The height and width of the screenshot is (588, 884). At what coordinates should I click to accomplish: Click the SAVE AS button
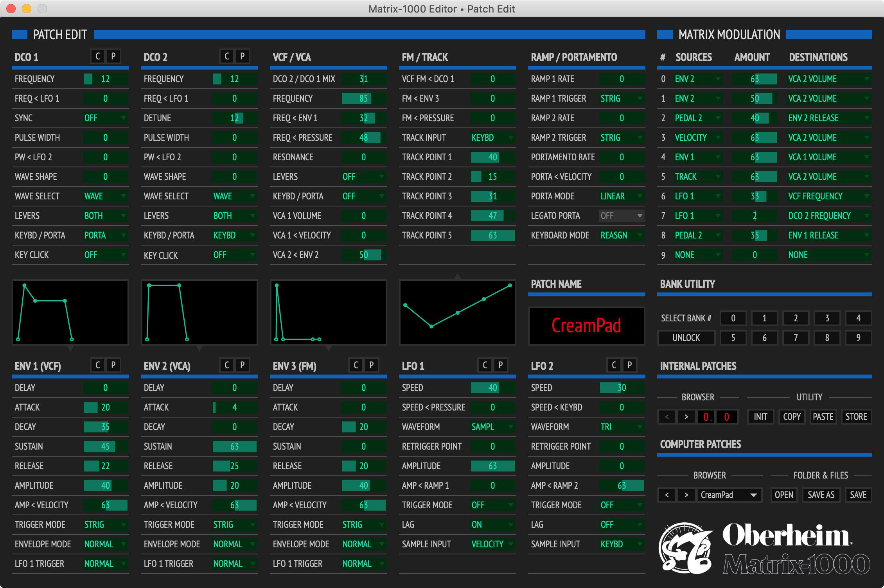[x=821, y=495]
